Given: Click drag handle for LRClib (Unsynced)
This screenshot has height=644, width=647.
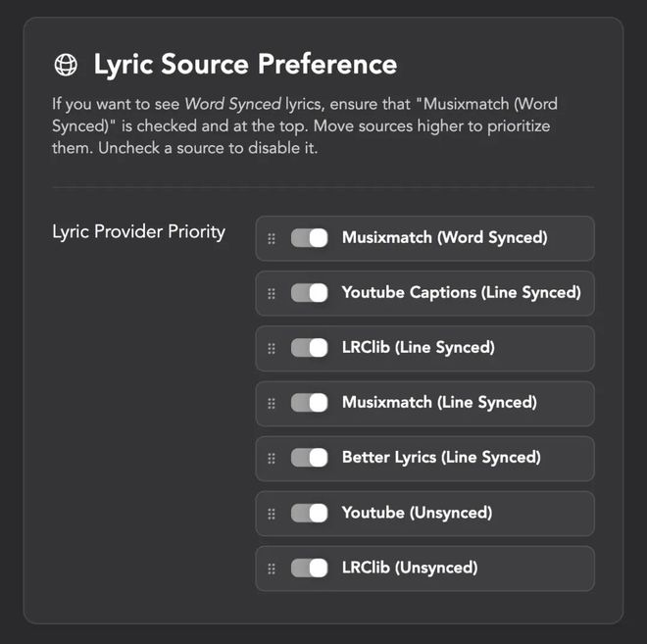Looking at the screenshot, I should (272, 568).
